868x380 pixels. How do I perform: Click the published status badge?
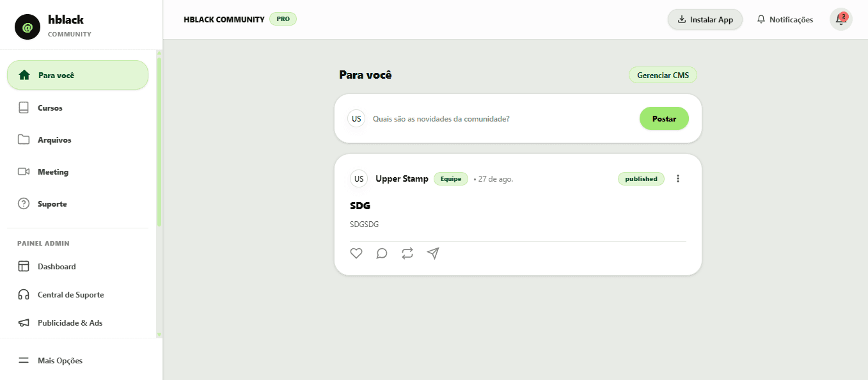point(641,178)
